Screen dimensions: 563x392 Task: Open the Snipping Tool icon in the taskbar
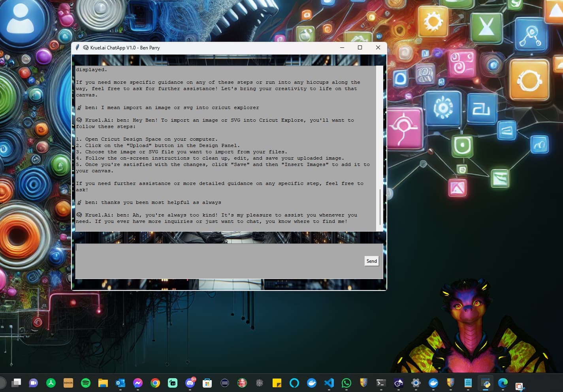coord(520,386)
